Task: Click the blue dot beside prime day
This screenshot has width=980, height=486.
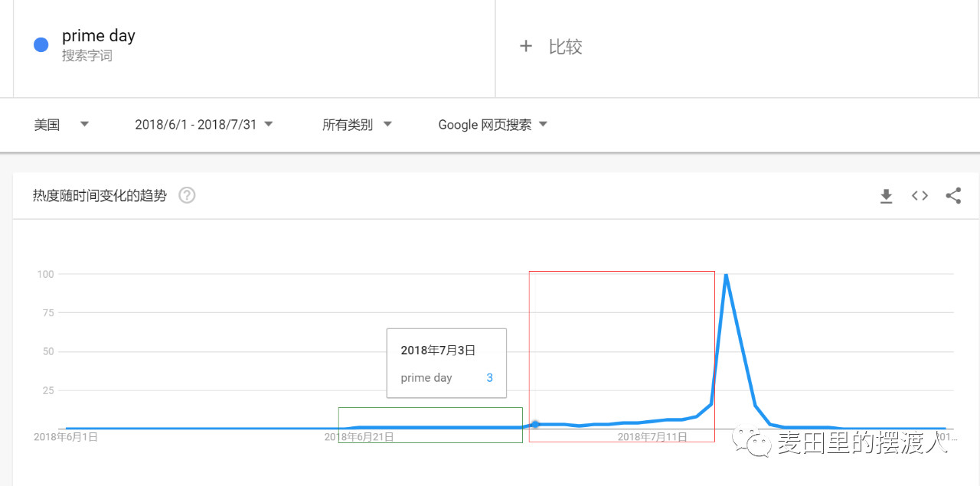Action: click(x=40, y=44)
